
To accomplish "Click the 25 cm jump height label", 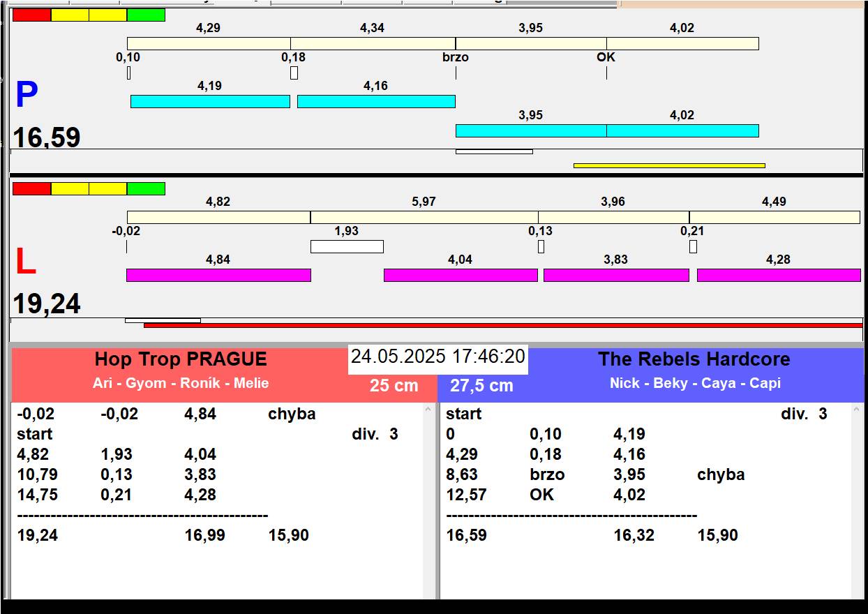I will (x=394, y=385).
